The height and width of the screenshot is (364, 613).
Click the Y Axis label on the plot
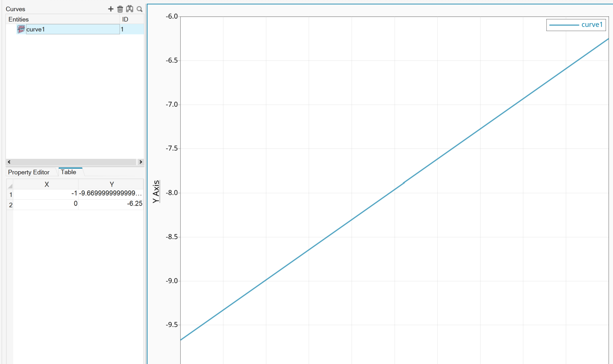(x=156, y=192)
